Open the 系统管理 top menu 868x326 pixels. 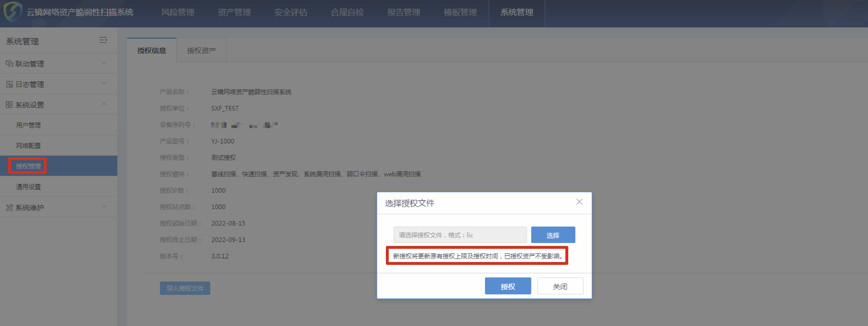tap(517, 12)
